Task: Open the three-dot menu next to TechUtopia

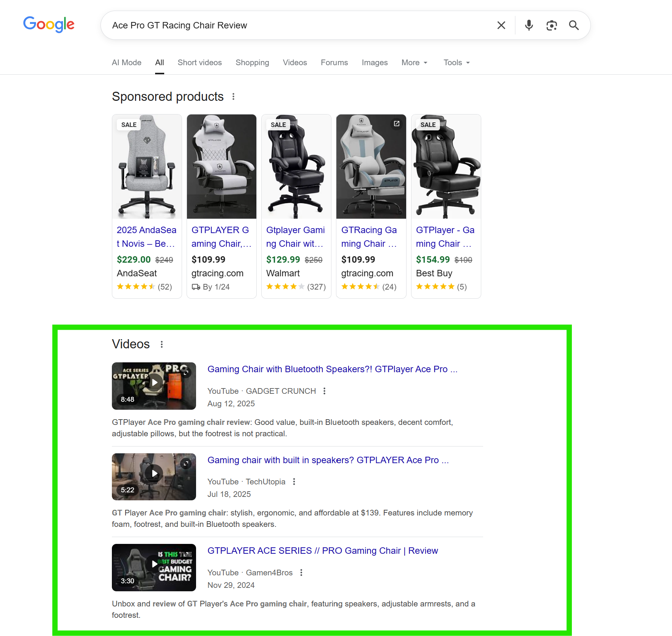Action: [x=294, y=481]
